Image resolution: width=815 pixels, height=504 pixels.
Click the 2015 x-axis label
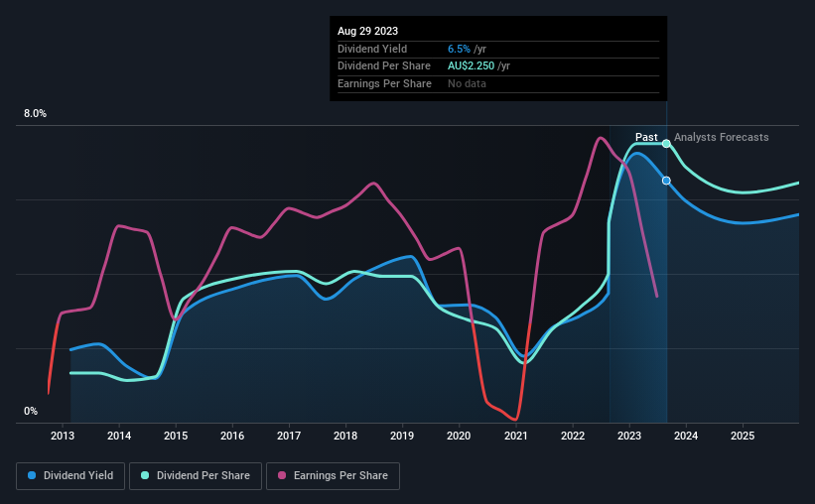176,436
